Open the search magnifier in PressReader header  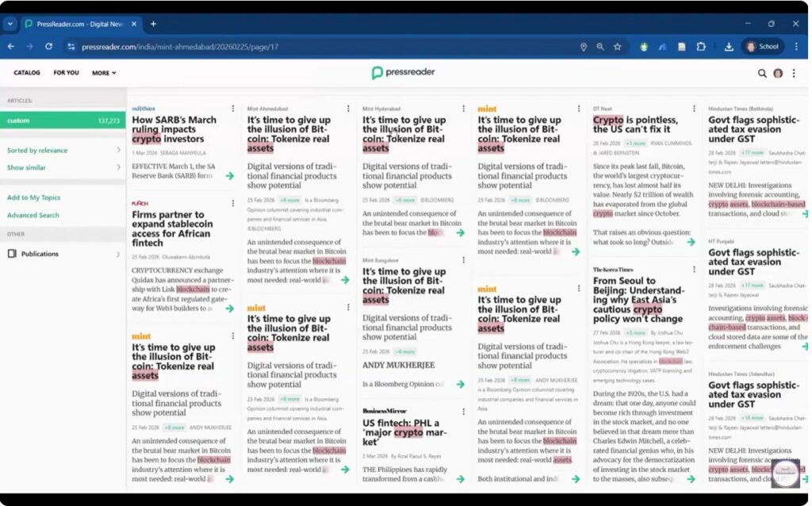pos(762,73)
